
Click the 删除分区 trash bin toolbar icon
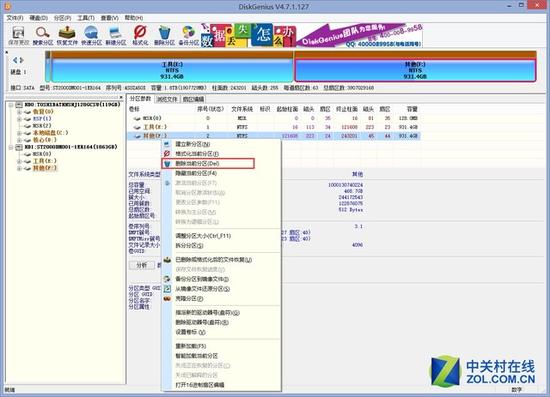(164, 35)
